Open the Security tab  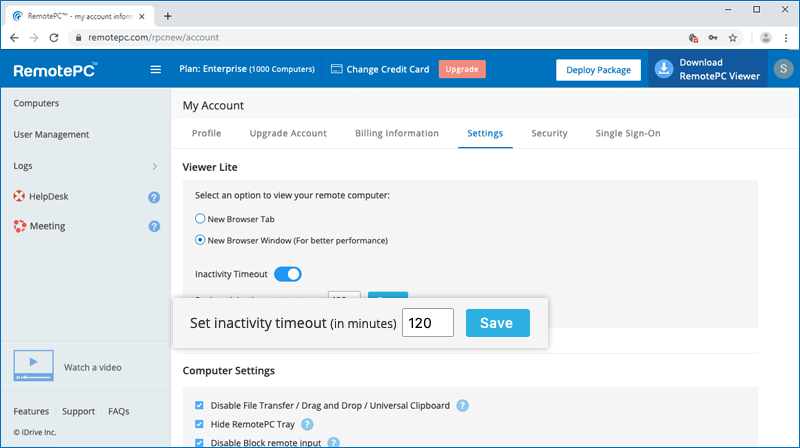tap(549, 133)
